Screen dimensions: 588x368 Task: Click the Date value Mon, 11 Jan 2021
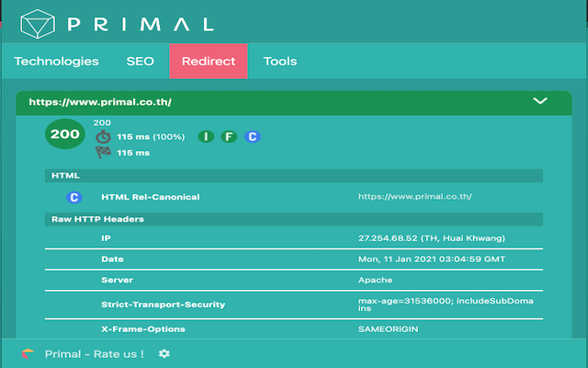[432, 259]
